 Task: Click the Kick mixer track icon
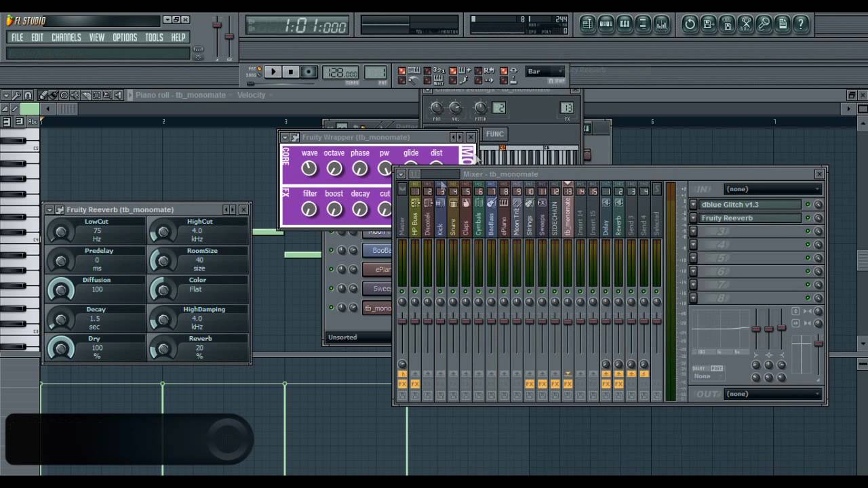[x=441, y=203]
